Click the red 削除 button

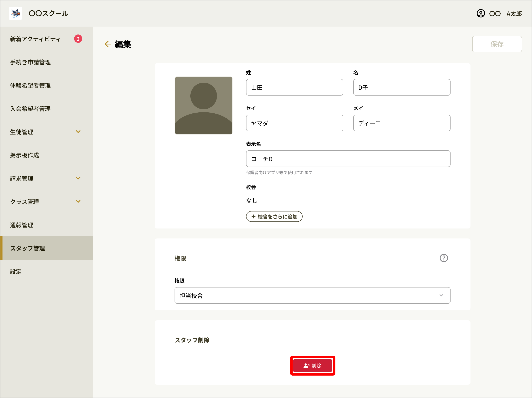[312, 366]
